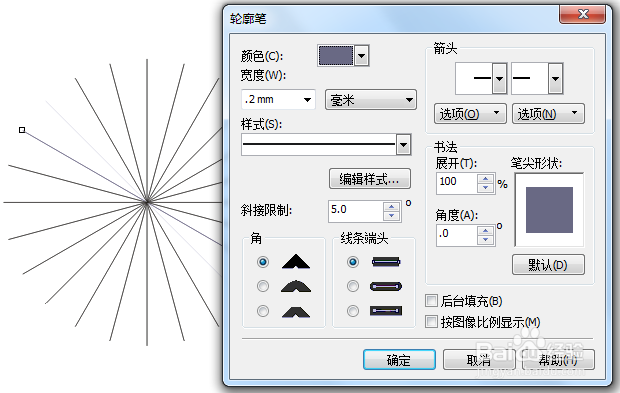Open the outline color dropdown arrow
The height and width of the screenshot is (393, 620).
point(361,55)
